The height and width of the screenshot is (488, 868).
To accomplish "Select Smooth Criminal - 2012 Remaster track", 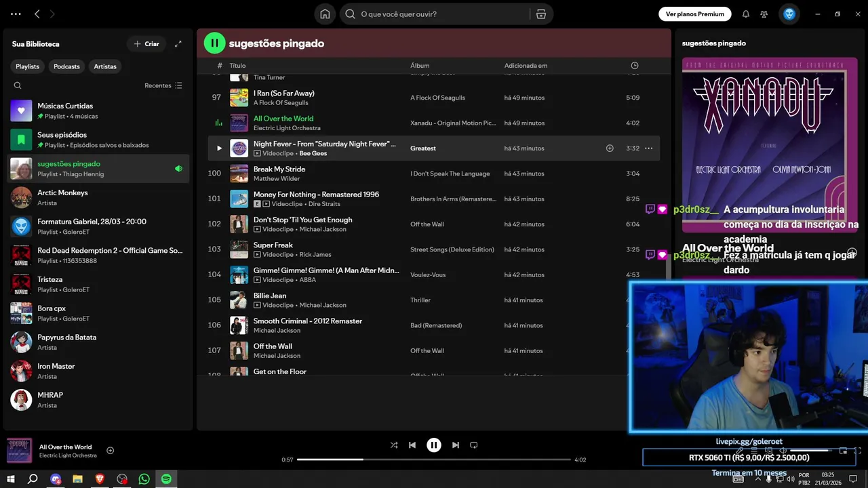I will pos(308,321).
